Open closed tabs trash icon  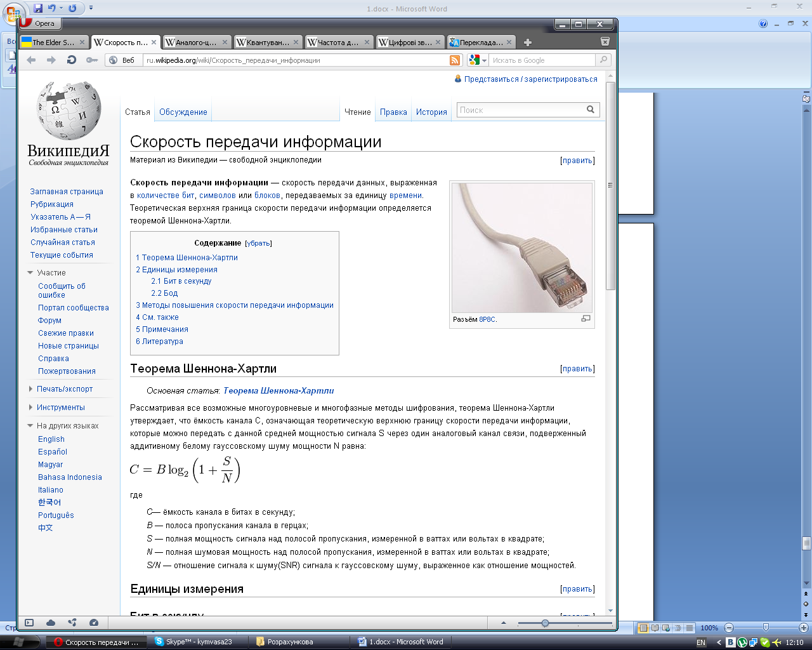pyautogui.click(x=605, y=42)
